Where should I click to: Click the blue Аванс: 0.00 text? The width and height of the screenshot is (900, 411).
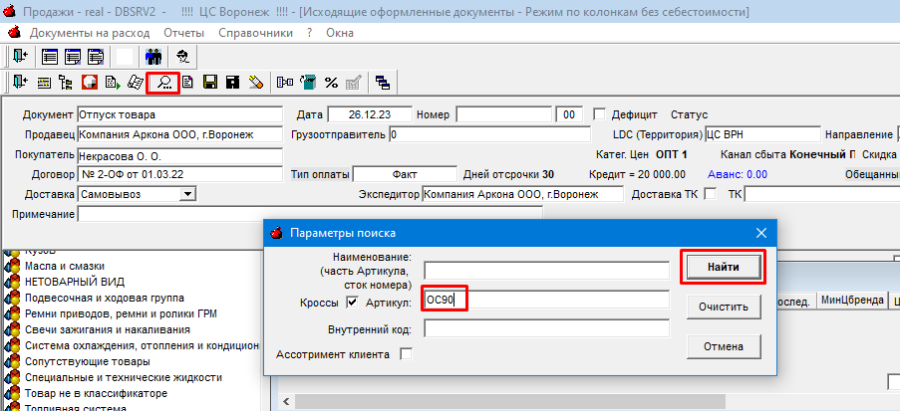pos(738,174)
